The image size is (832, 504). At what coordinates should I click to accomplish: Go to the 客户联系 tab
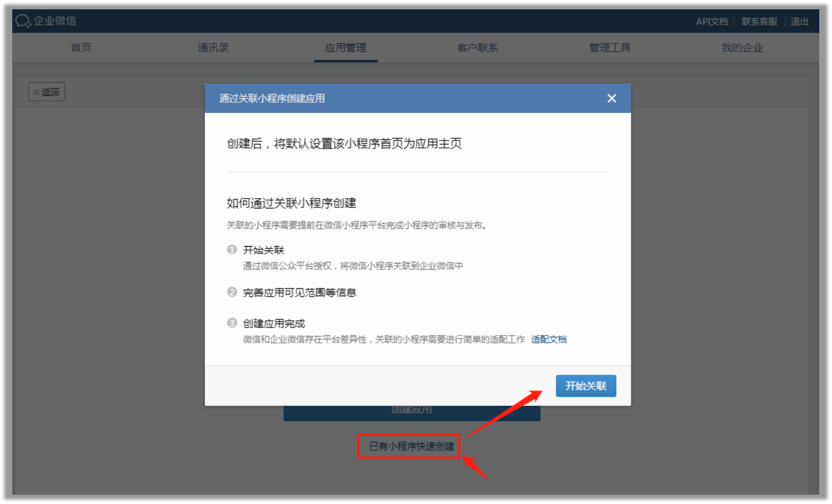[x=478, y=48]
